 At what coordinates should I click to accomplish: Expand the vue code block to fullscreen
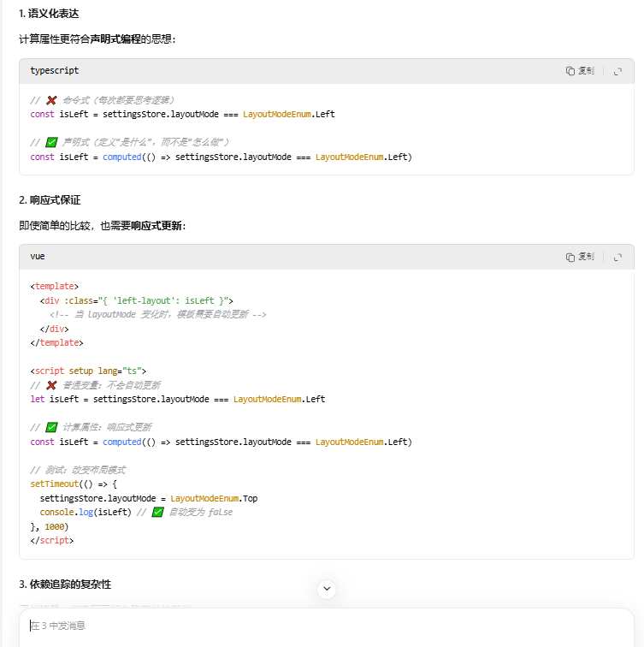click(617, 257)
